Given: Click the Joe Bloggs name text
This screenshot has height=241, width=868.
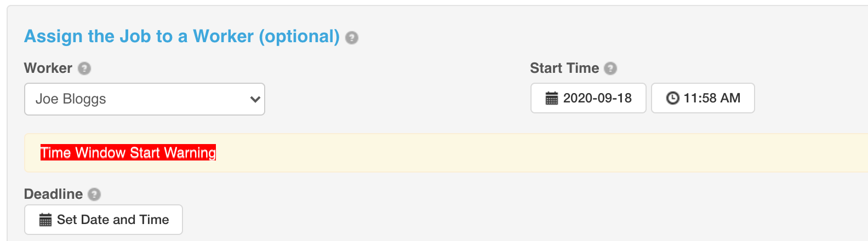Looking at the screenshot, I should [x=71, y=99].
